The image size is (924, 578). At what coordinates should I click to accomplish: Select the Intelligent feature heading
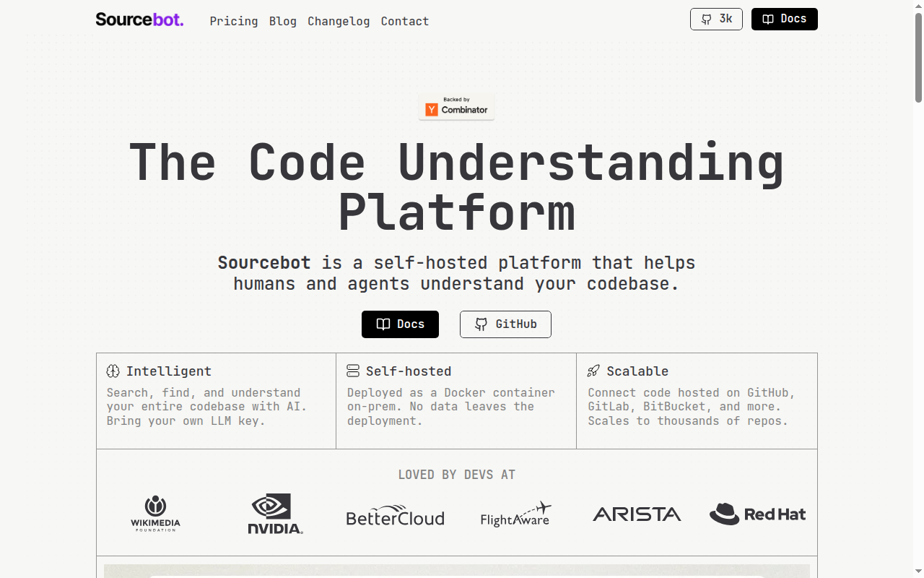coord(169,371)
